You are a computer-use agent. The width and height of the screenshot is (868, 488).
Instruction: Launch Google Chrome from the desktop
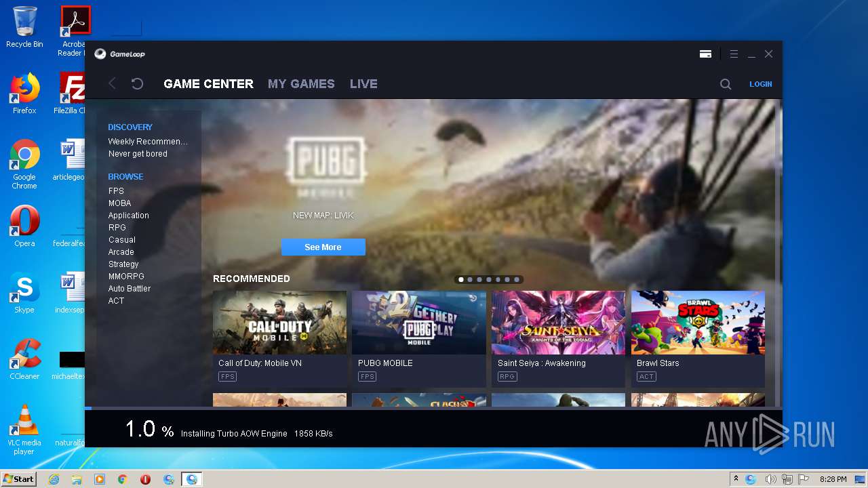point(24,164)
